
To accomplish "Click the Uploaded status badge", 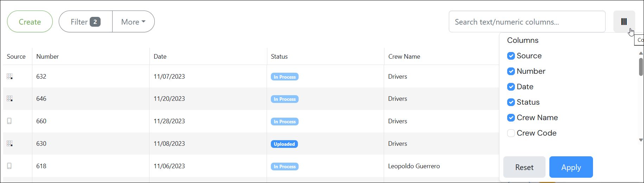I will coord(284,144).
